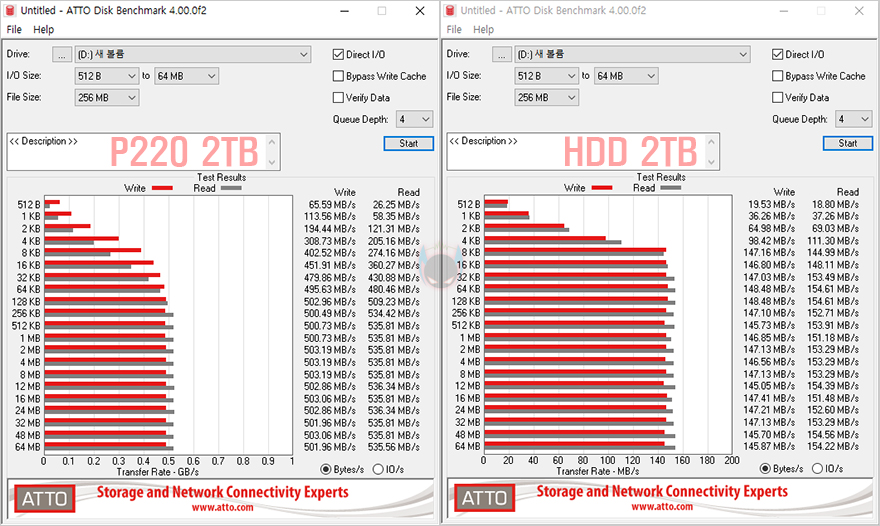Open Drive dropdown in HDD window
Viewport: 880px width, 526px height.
point(632,54)
